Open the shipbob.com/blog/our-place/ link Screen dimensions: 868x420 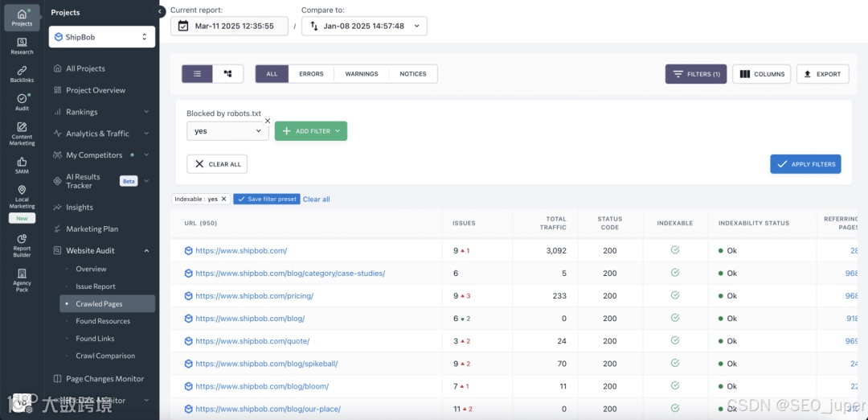point(268,409)
